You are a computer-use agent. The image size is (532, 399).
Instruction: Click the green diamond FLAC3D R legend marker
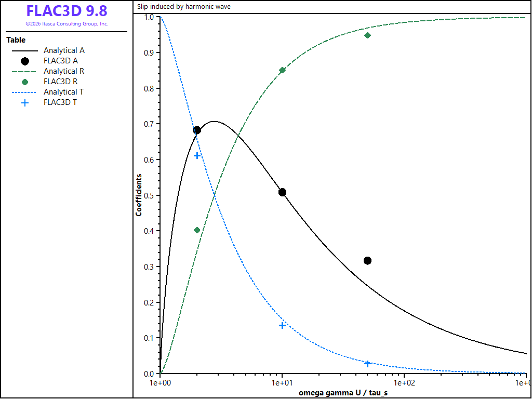[x=25, y=82]
